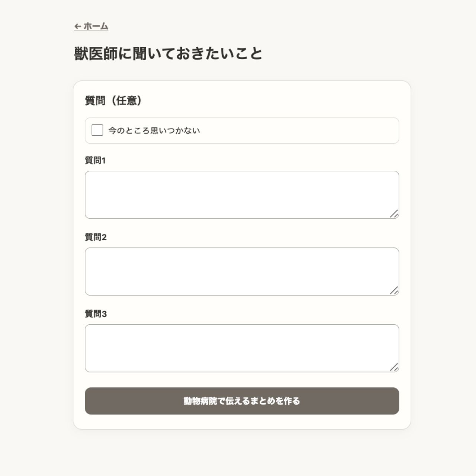Viewport: 476px width, 476px height.
Task: Focus the 質問3 text area
Action: (242, 348)
